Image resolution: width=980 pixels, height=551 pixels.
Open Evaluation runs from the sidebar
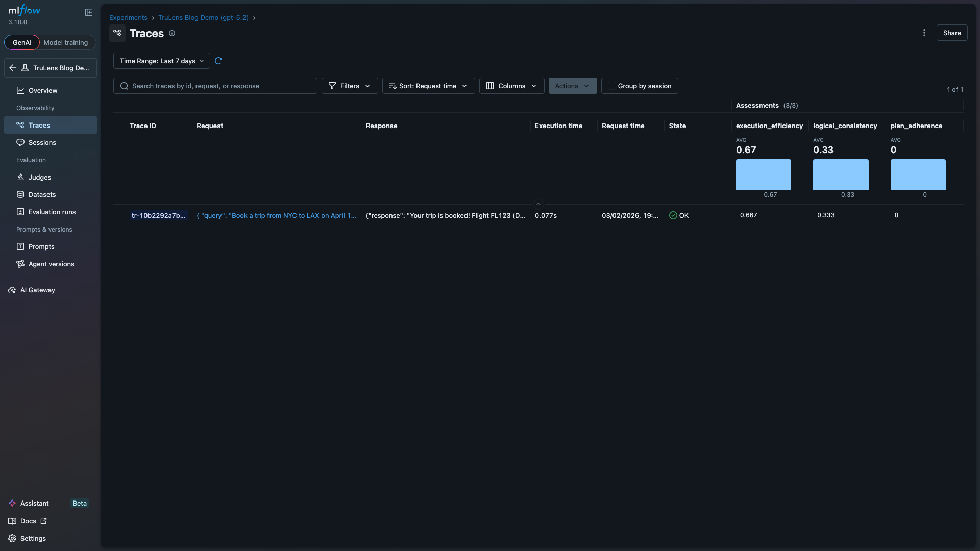coord(52,212)
